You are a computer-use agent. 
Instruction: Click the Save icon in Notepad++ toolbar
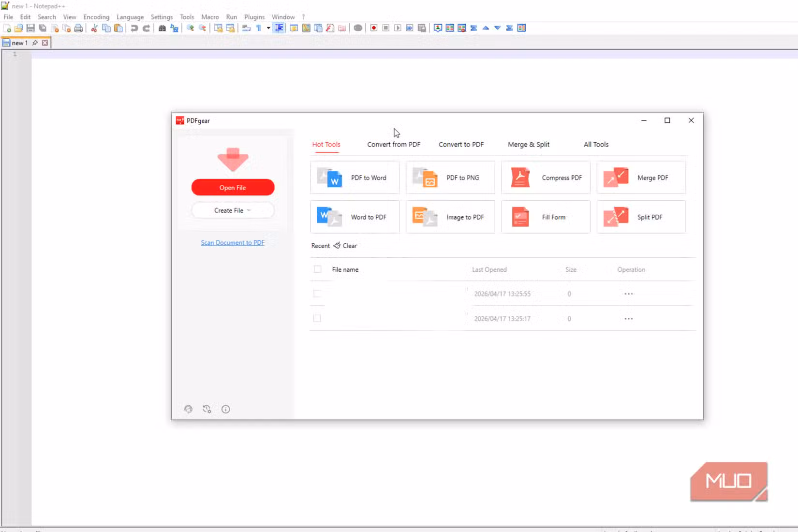coord(30,28)
